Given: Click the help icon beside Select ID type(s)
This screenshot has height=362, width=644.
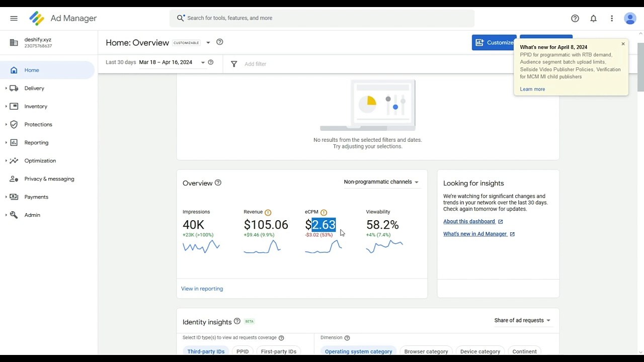Looking at the screenshot, I should (281, 338).
